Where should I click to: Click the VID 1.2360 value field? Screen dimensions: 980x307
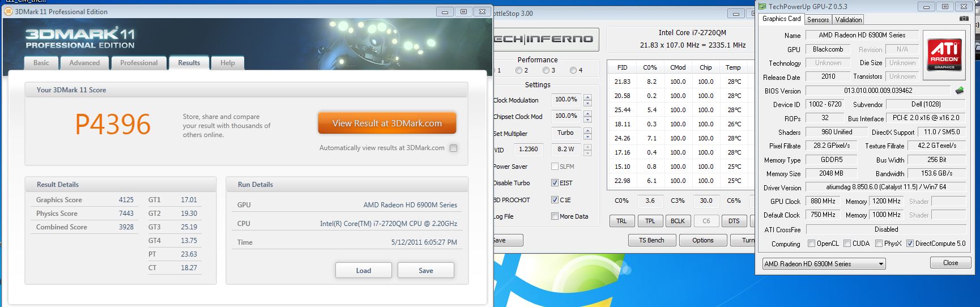point(529,150)
